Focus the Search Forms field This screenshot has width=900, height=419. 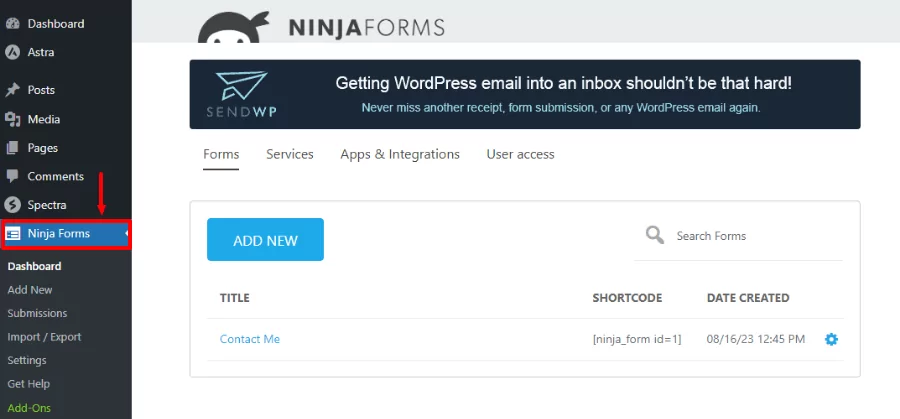tap(738, 236)
